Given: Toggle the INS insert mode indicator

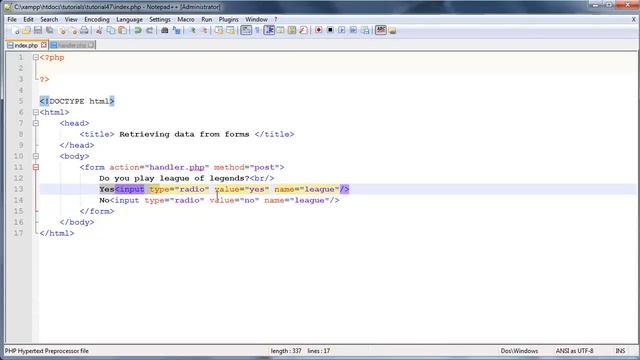Looking at the screenshot, I should click(620, 351).
